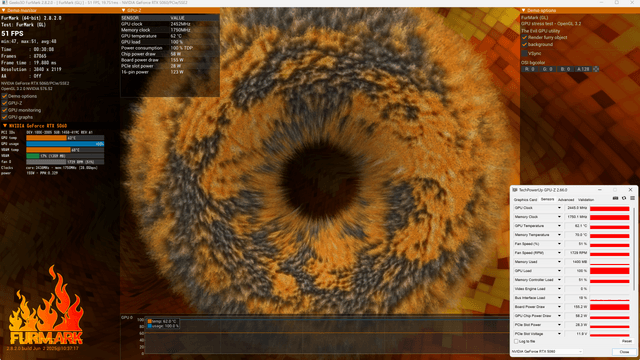Image resolution: width=640 pixels, height=360 pixels.
Task: Collapse the Demo options panel
Action: (x=523, y=10)
